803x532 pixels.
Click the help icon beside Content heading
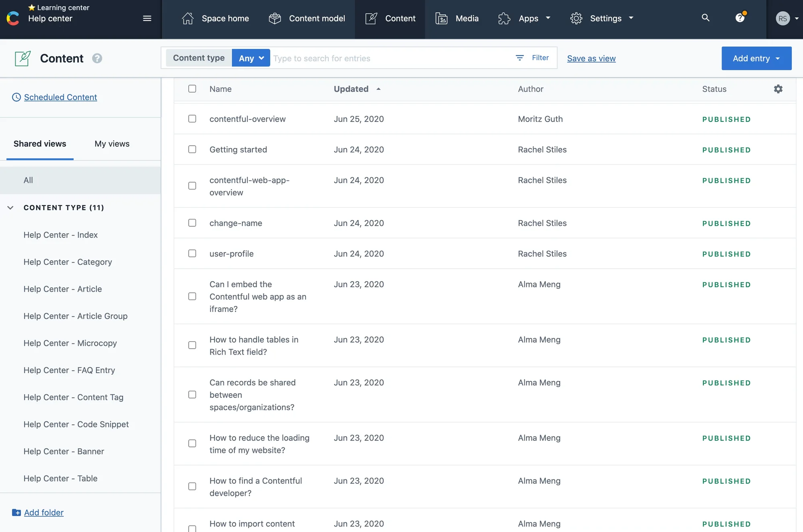[x=97, y=59]
